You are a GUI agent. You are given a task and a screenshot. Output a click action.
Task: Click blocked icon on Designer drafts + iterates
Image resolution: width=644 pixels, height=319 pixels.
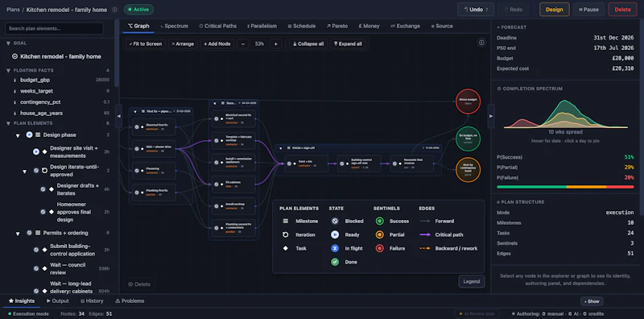(x=43, y=189)
